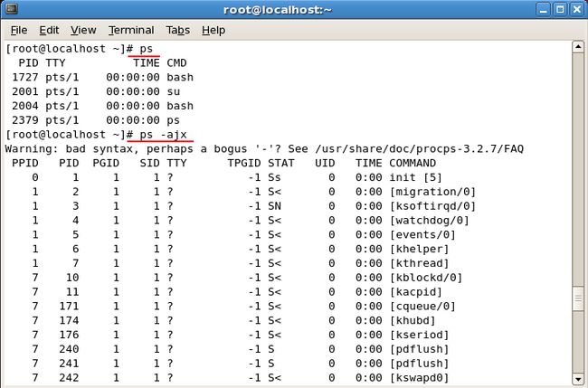Click the UID column header
Screen dimensions: 588x388
click(325, 163)
